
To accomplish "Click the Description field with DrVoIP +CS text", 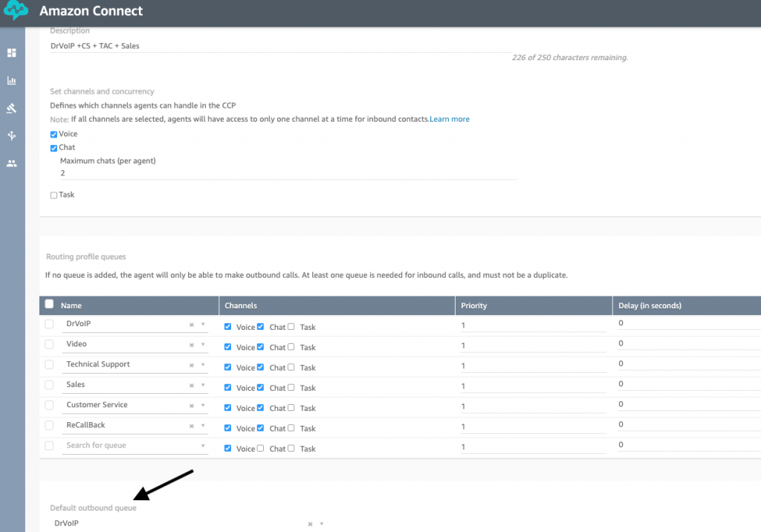I will [280, 46].
